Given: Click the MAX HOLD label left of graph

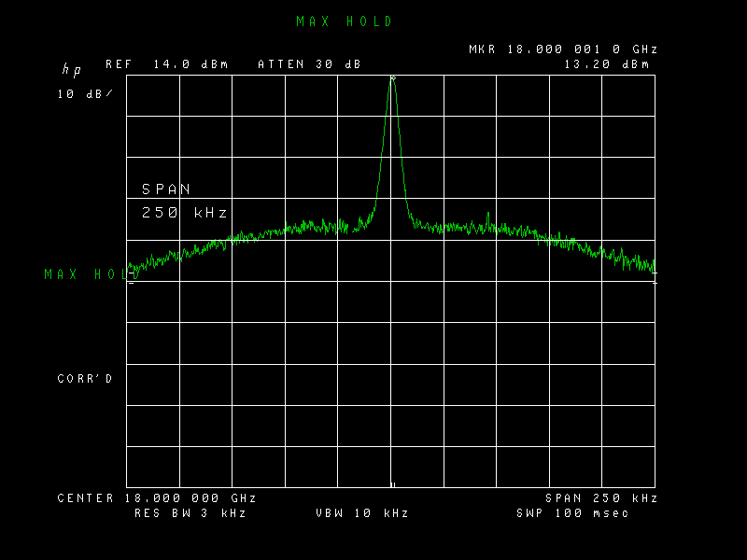Looking at the screenshot, I should coord(92,274).
